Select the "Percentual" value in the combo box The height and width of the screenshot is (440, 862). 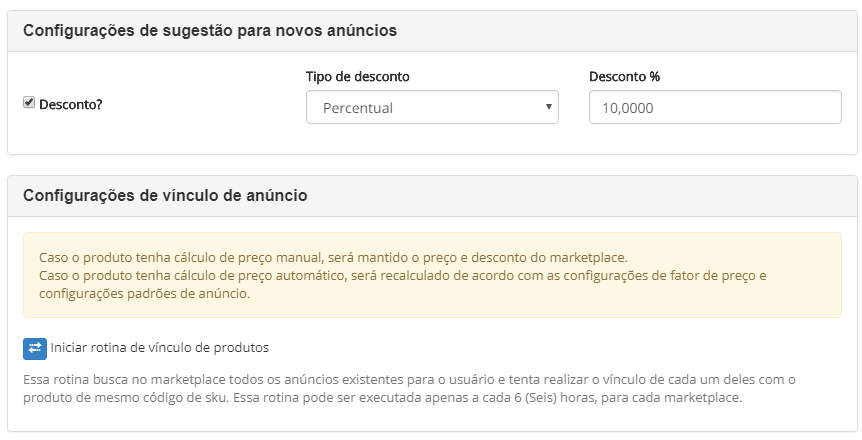pos(358,108)
